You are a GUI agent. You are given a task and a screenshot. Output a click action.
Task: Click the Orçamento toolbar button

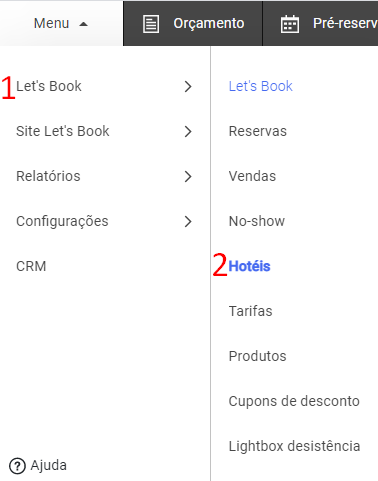point(193,23)
